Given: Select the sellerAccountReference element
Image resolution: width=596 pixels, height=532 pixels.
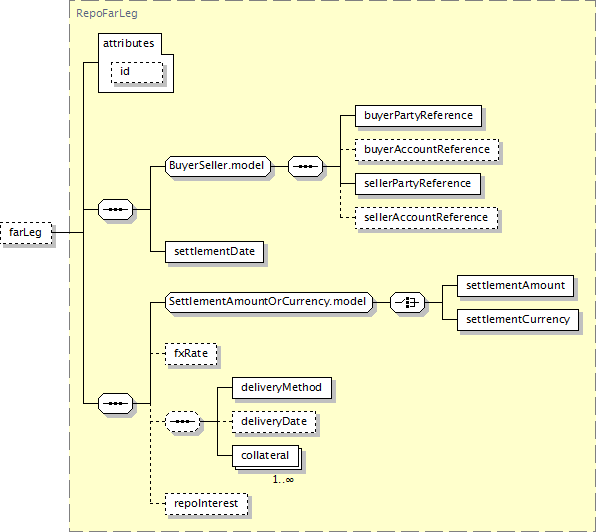Looking at the screenshot, I should (426, 218).
